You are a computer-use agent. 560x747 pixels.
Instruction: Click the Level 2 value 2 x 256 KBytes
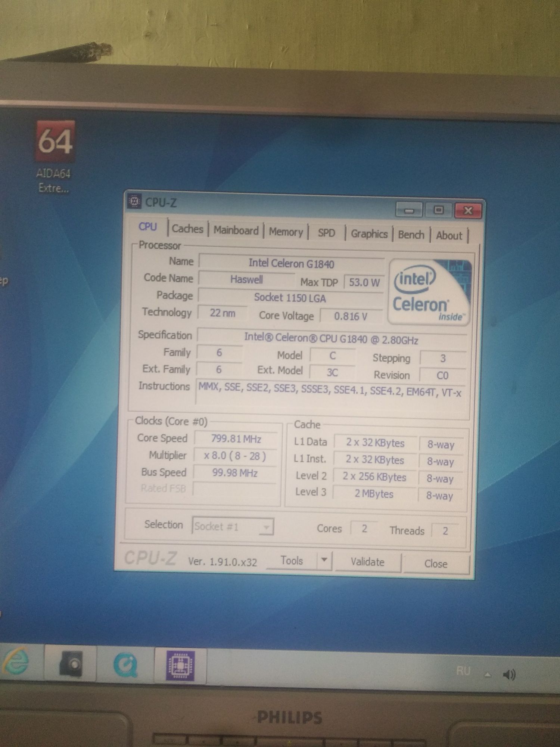[x=374, y=477]
